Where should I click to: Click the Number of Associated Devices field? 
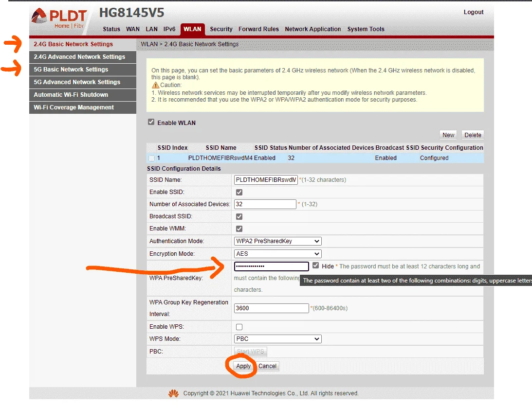pyautogui.click(x=265, y=204)
